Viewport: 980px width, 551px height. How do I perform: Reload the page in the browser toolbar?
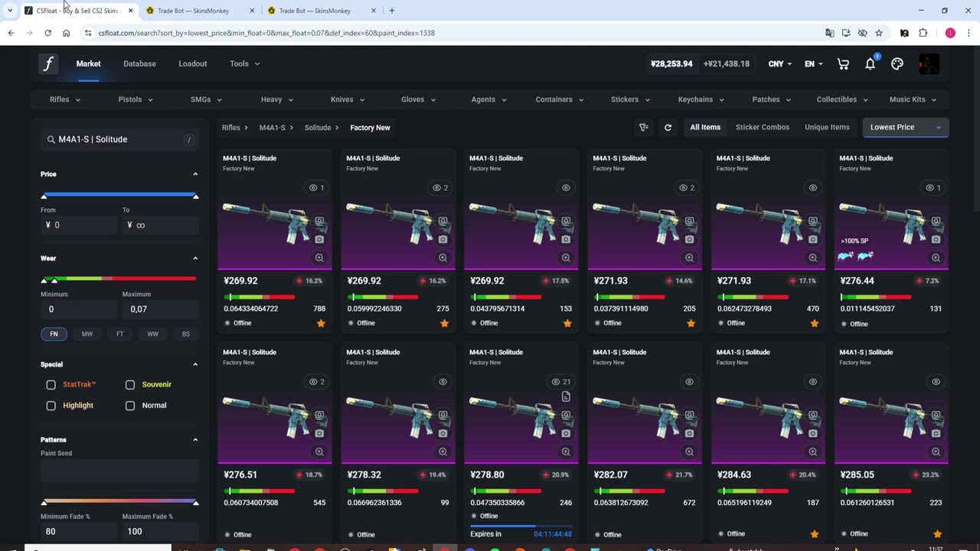(x=47, y=33)
